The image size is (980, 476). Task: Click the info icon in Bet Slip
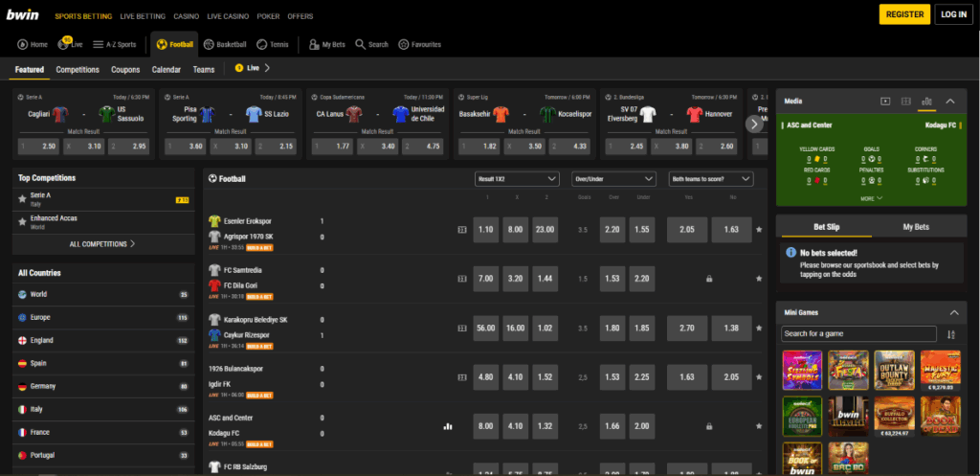click(x=791, y=254)
